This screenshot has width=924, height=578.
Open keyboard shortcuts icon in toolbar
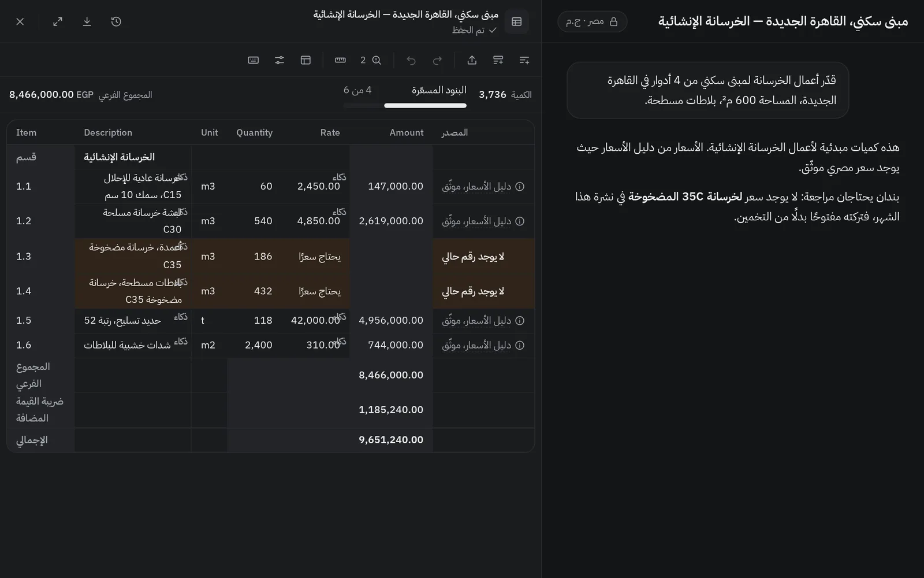click(x=253, y=60)
